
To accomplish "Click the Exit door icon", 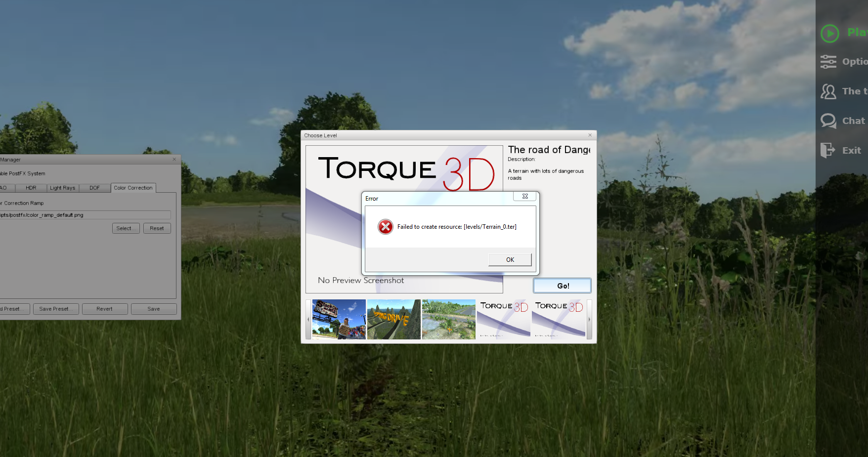I will pyautogui.click(x=827, y=150).
